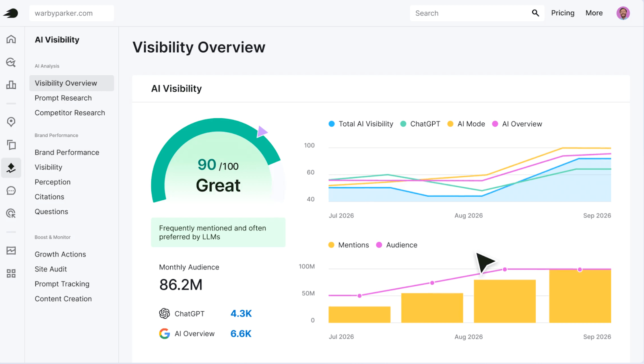
Task: Open the More menu
Action: 594,13
